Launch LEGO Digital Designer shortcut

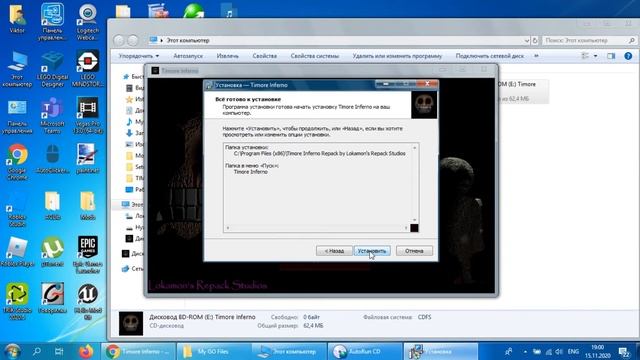(x=52, y=69)
